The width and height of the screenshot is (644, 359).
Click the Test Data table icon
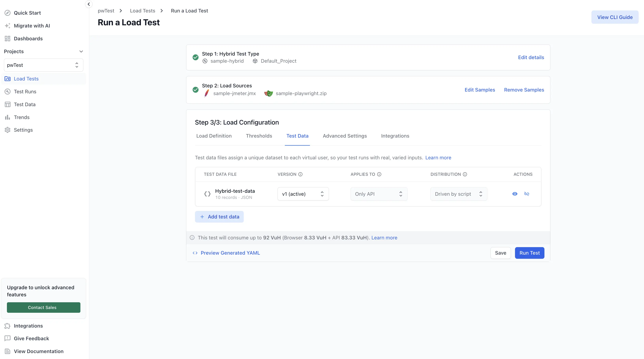[8, 104]
